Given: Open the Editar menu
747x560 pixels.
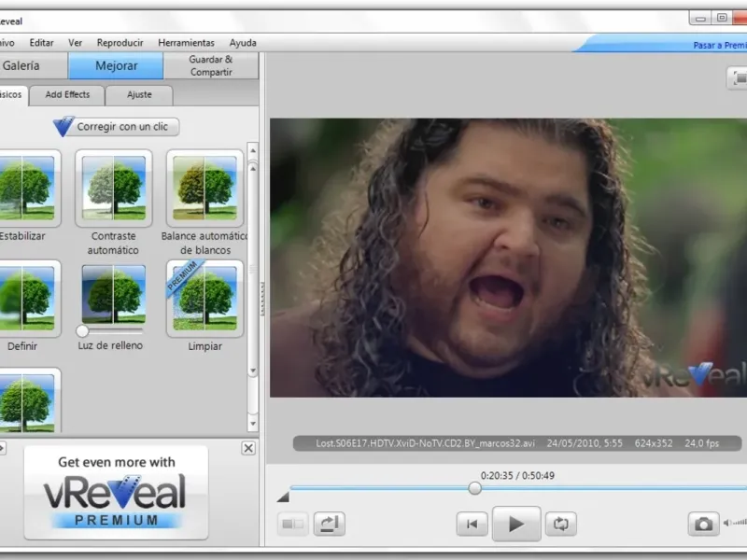Looking at the screenshot, I should pos(41,43).
